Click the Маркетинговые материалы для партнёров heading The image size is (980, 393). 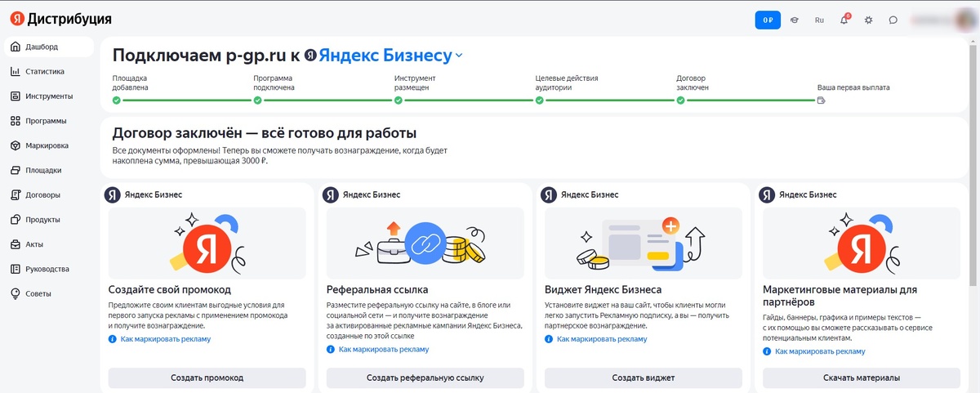[840, 296]
